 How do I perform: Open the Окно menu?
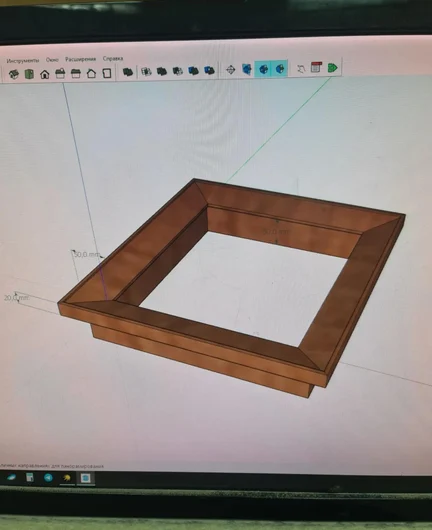[x=52, y=60]
